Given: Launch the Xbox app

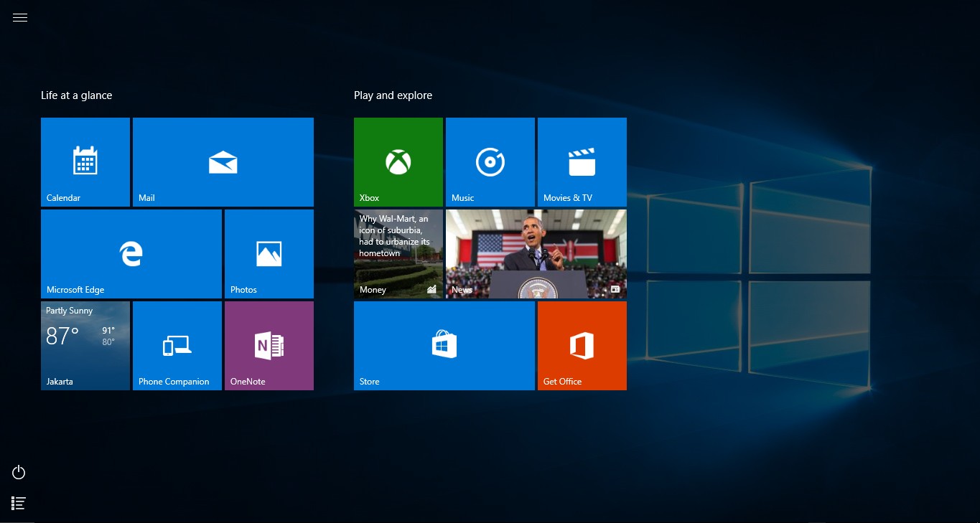Looking at the screenshot, I should coord(398,161).
